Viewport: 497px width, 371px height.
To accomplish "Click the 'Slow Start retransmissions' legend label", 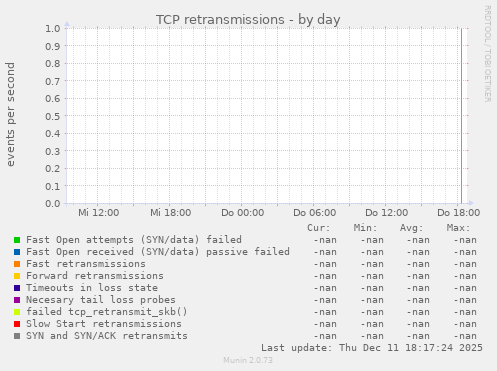I will point(104,324).
